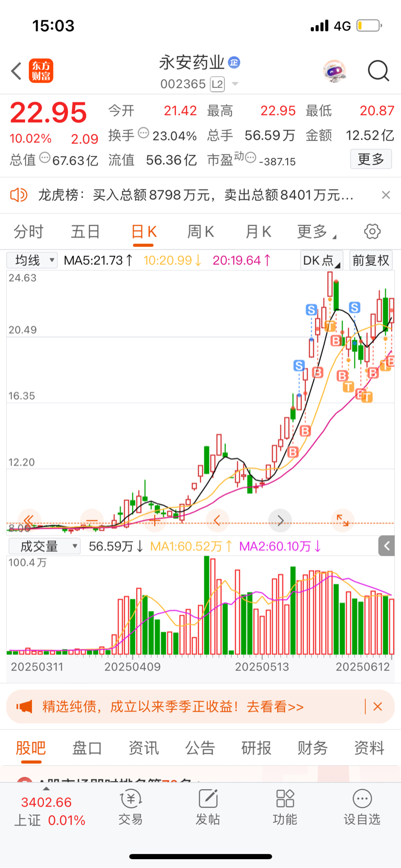
Task: Tap the 永安药业 stock title
Action: click(192, 63)
